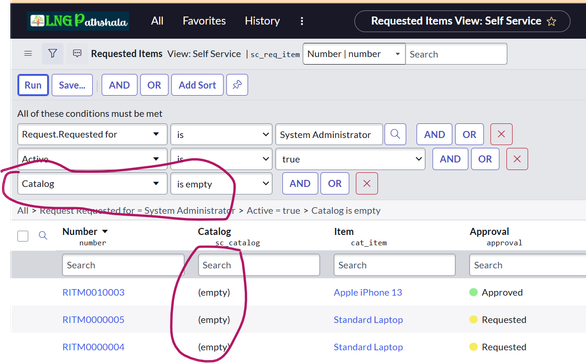The image size is (586, 364).
Task: Open record RITM0000005
Action: coord(93,320)
